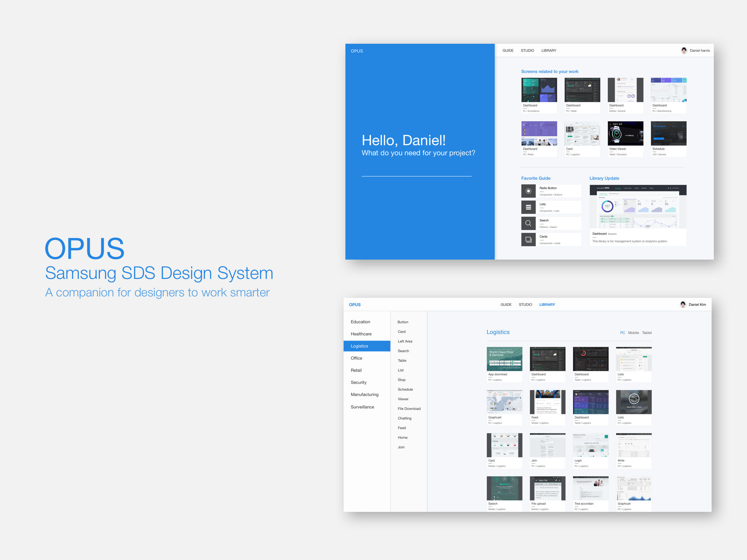The image size is (747, 560).
Task: Click the Search magnifier guide icon
Action: coord(528,223)
